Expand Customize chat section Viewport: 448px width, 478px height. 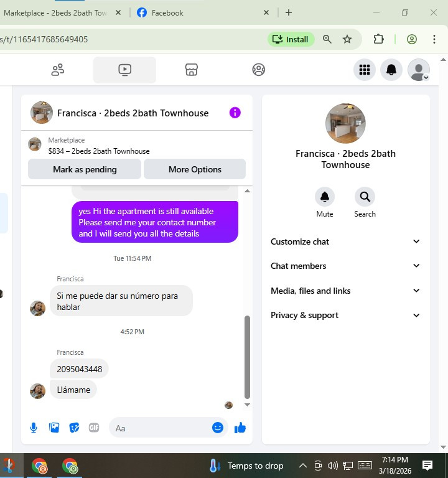click(345, 241)
